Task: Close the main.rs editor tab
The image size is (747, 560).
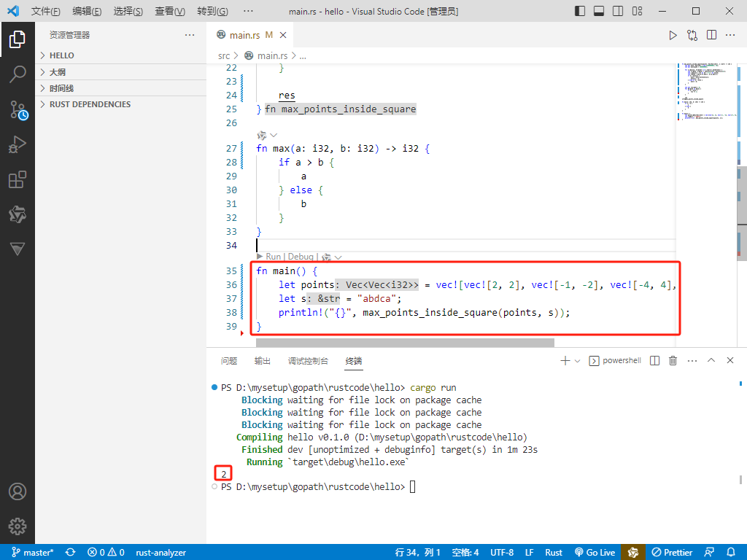Action: [x=283, y=35]
